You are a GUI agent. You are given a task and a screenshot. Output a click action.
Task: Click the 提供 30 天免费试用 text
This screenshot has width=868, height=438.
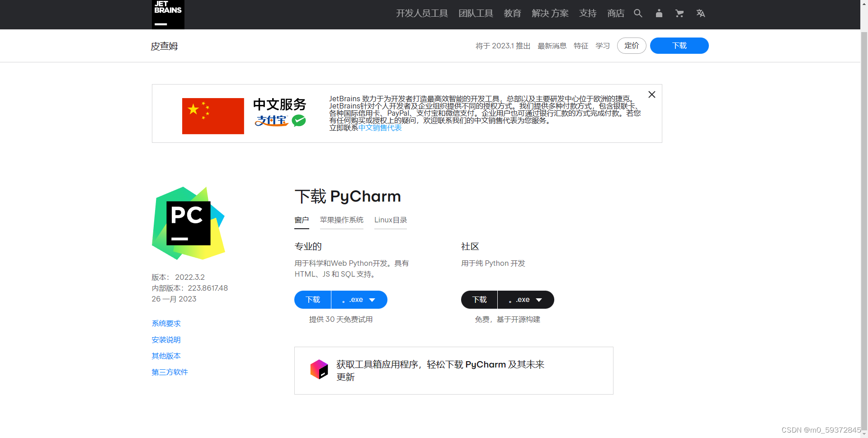(341, 320)
